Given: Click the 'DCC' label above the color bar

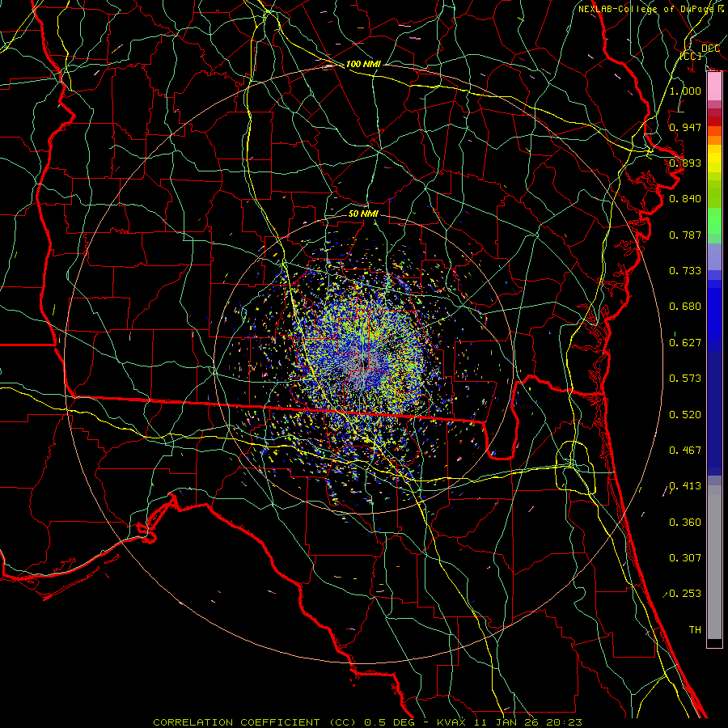Looking at the screenshot, I should click(710, 49).
